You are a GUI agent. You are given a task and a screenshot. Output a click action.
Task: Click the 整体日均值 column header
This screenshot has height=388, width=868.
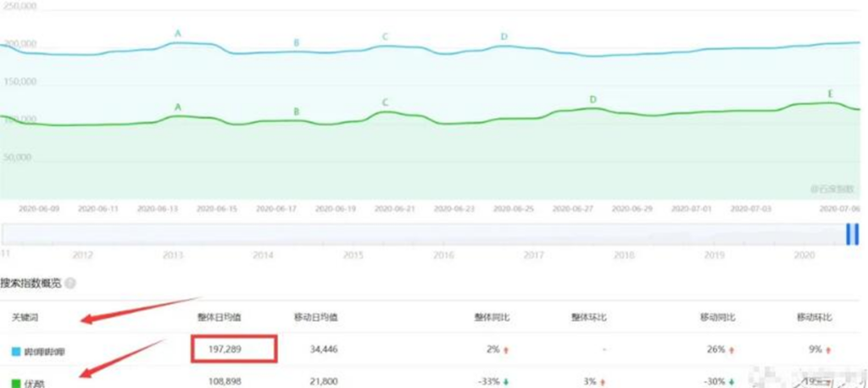(220, 318)
